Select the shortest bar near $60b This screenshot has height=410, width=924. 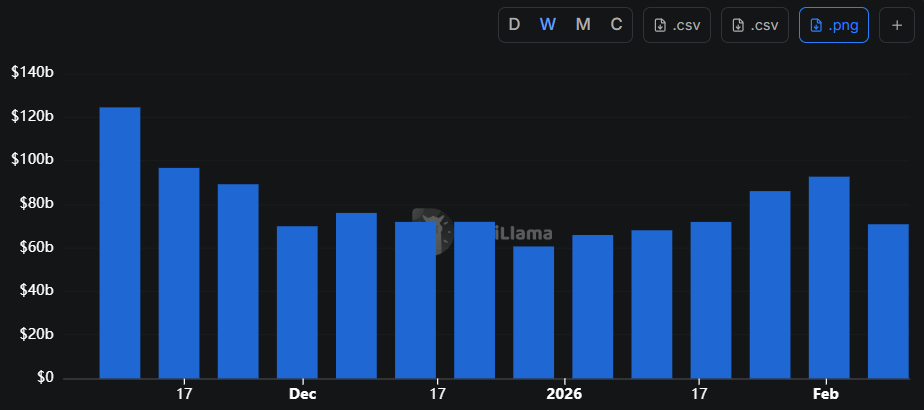point(533,312)
